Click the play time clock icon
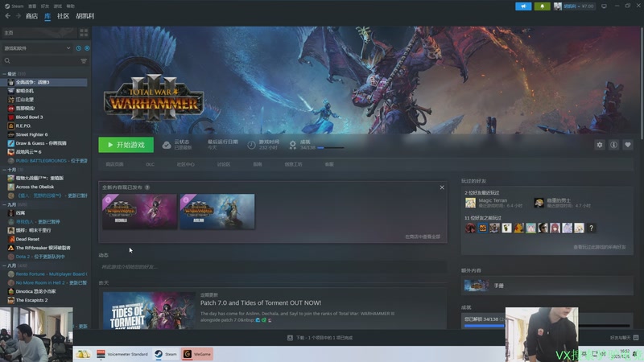644x362 pixels. tap(251, 145)
